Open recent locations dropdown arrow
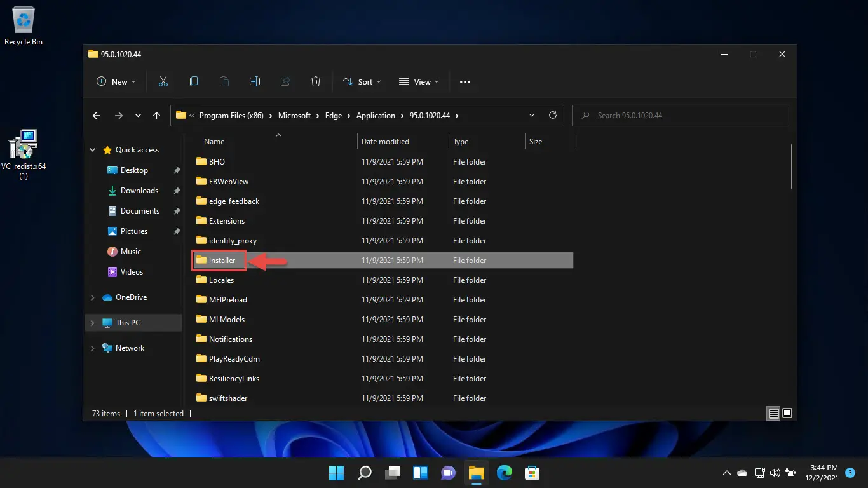Viewport: 868px width, 488px height. (138, 116)
